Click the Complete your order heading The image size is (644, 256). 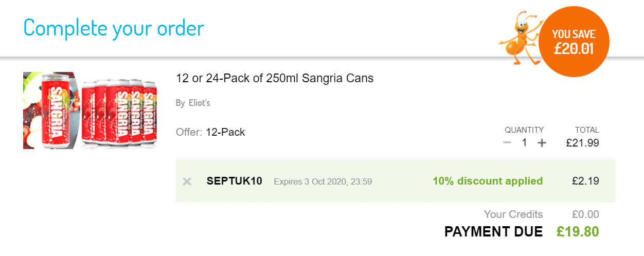click(114, 27)
